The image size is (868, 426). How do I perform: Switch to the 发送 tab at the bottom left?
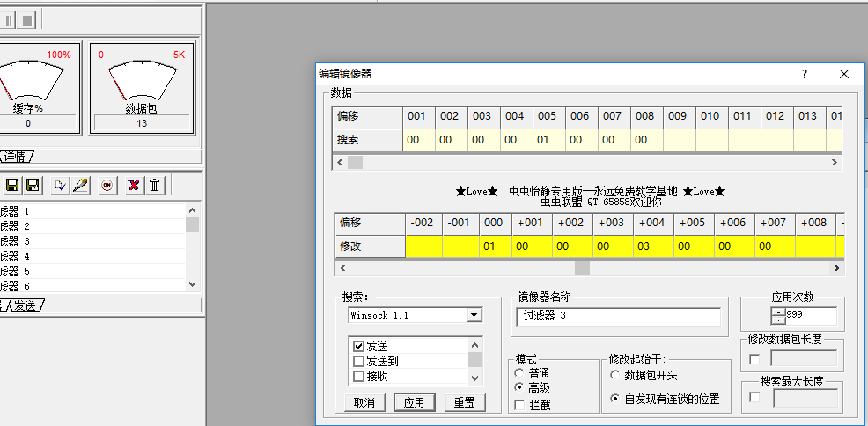tap(26, 305)
